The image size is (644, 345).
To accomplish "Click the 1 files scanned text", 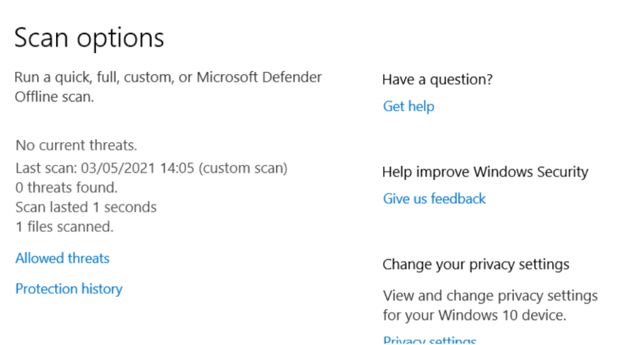I will [65, 227].
